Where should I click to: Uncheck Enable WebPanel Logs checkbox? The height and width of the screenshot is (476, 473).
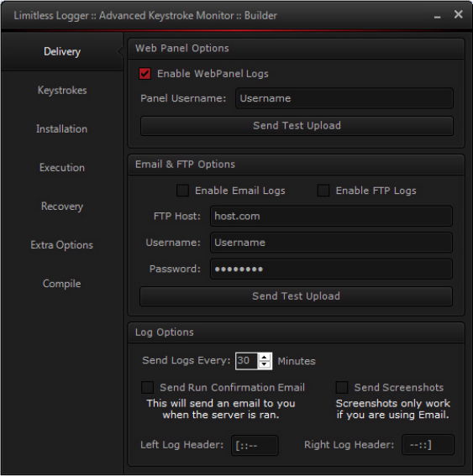coord(145,74)
